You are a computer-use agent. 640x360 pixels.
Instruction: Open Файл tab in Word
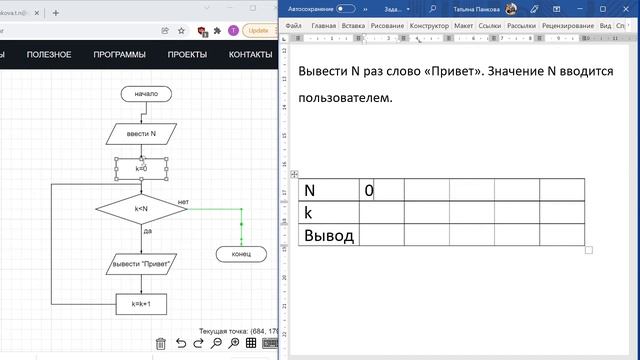point(293,26)
